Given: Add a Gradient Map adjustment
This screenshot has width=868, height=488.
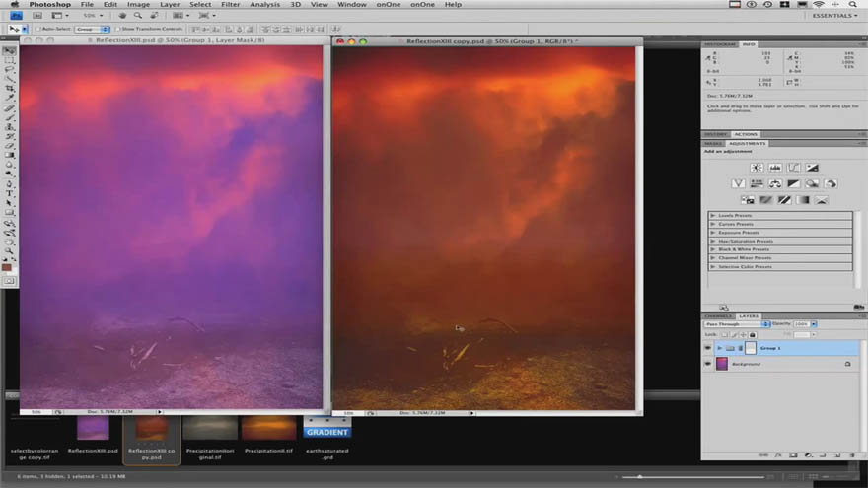Looking at the screenshot, I should coord(803,200).
